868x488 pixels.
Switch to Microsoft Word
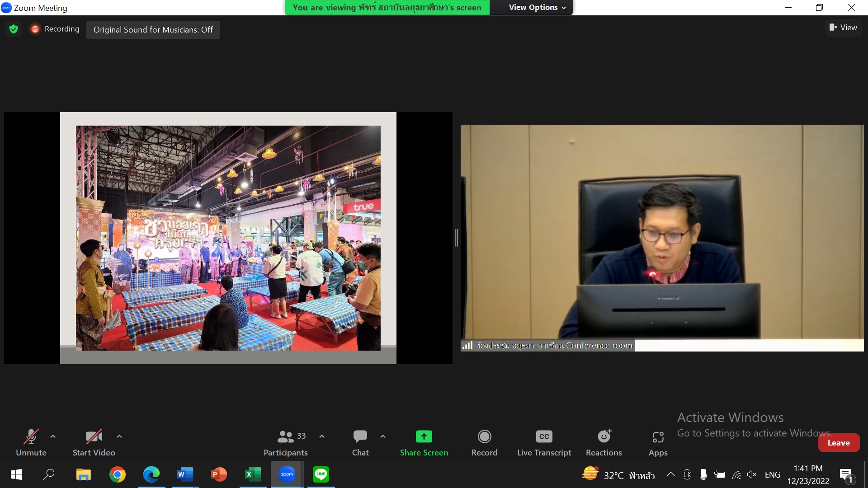pyautogui.click(x=185, y=474)
